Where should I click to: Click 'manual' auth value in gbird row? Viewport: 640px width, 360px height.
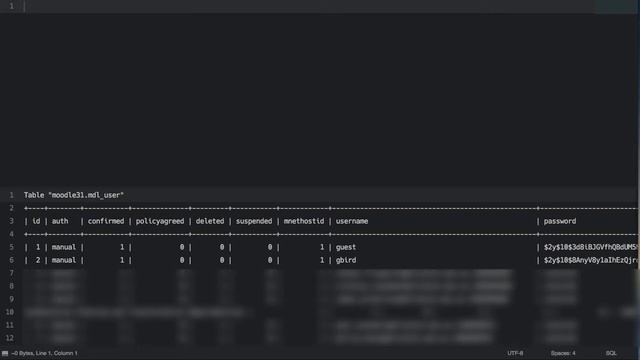(64, 260)
